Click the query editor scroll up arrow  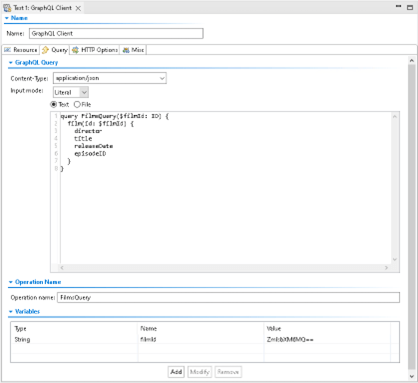pos(395,117)
